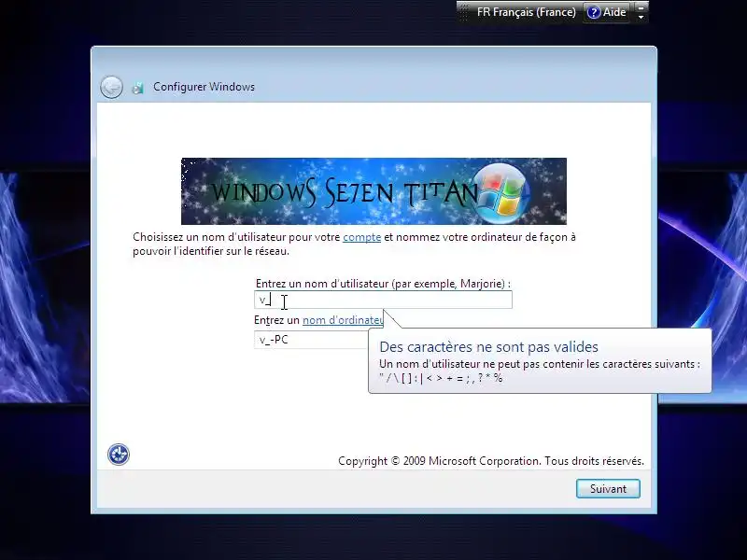Click the invalid characters tooltip balloon
Viewport: 747px width, 560px height.
(x=540, y=360)
